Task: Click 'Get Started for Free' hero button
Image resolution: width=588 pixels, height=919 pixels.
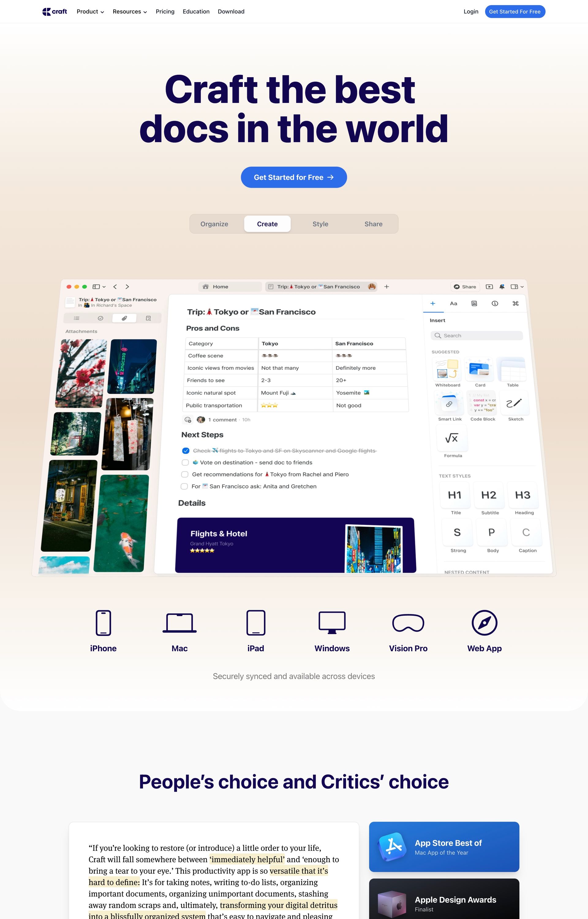Action: pyautogui.click(x=294, y=177)
